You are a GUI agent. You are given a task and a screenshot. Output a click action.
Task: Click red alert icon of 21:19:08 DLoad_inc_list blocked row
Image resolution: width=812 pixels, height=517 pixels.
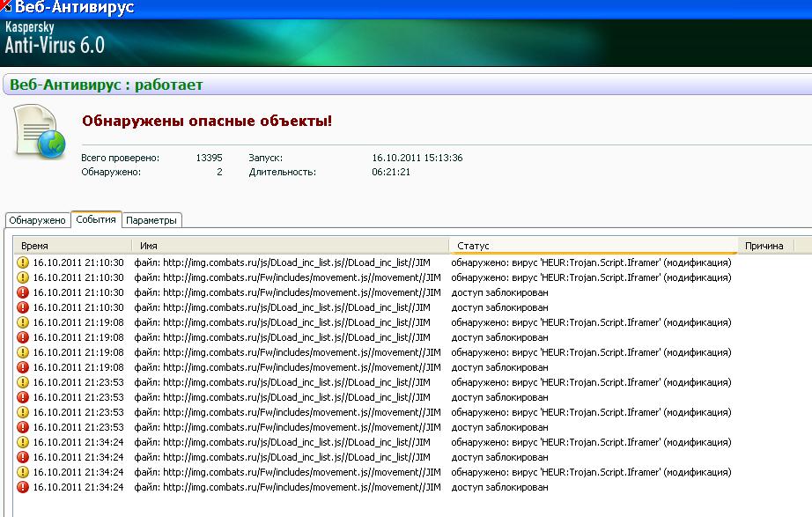coord(23,337)
